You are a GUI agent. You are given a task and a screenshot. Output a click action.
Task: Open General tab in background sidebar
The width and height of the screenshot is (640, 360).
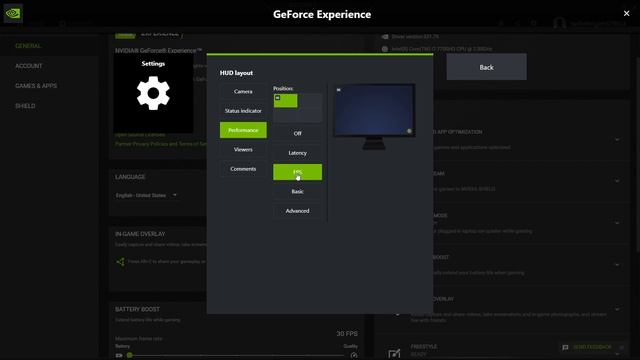(28, 46)
